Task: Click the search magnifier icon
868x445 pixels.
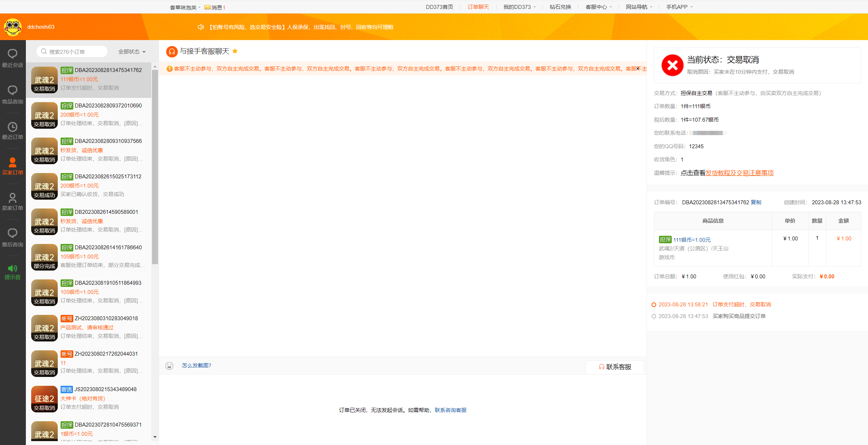Action: click(x=44, y=51)
